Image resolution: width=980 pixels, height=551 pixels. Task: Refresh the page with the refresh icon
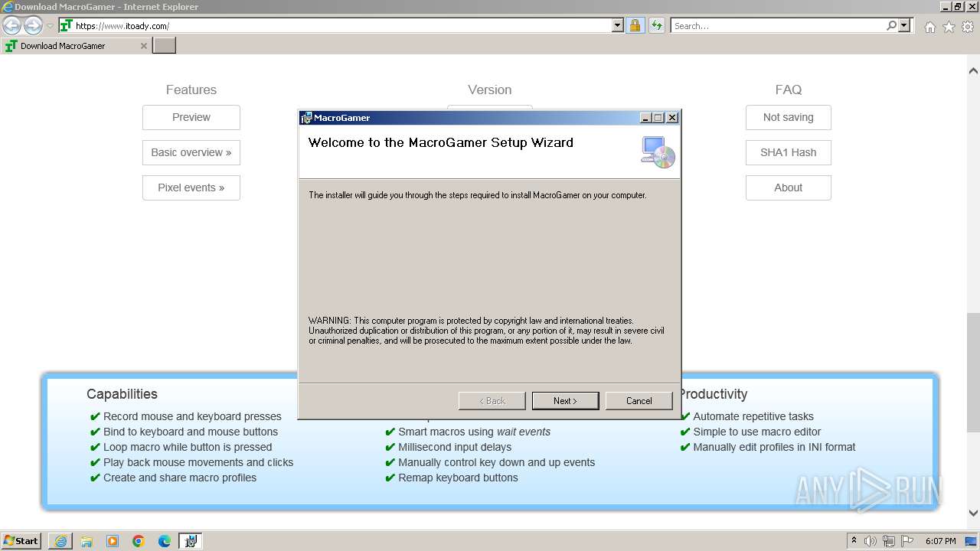pos(656,25)
